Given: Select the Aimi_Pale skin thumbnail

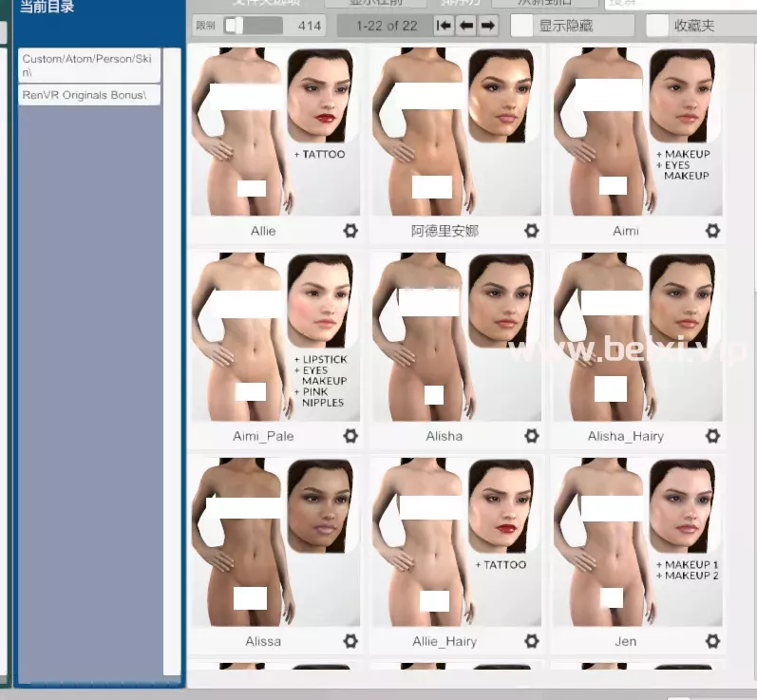Looking at the screenshot, I should click(275, 336).
